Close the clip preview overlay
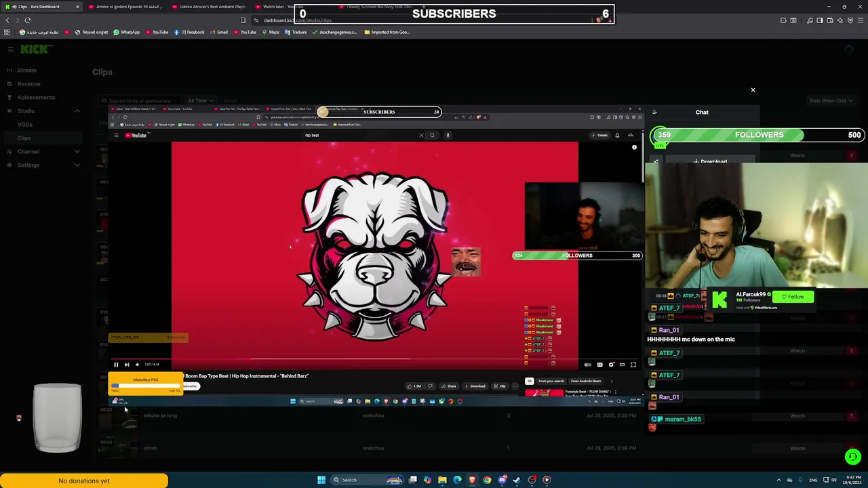 point(753,89)
